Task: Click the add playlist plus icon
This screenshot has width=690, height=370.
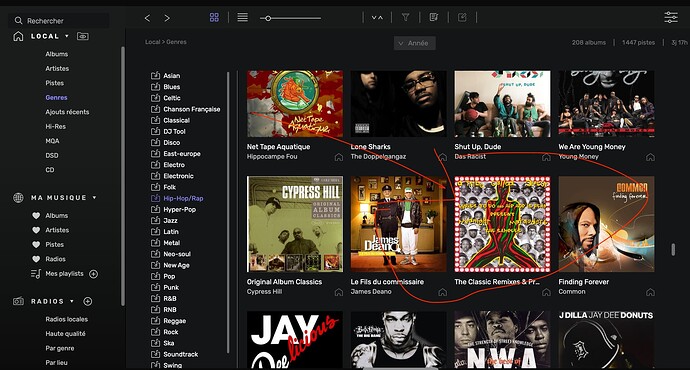Action: [93, 274]
